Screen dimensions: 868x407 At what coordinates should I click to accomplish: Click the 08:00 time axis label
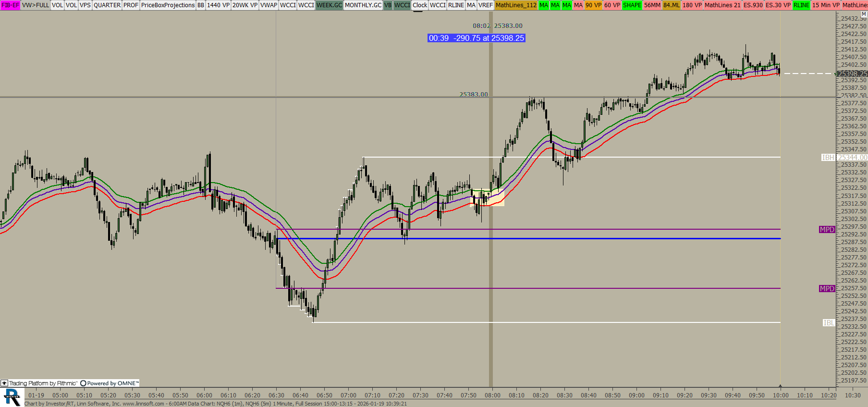click(x=492, y=395)
